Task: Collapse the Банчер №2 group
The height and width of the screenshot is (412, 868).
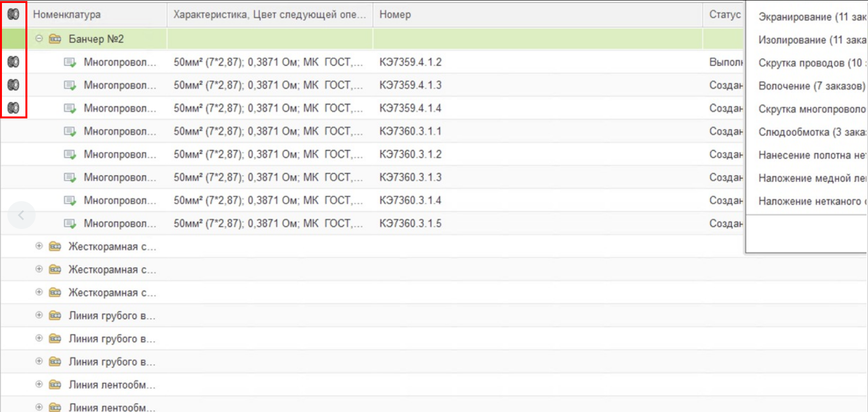Action: (39, 38)
